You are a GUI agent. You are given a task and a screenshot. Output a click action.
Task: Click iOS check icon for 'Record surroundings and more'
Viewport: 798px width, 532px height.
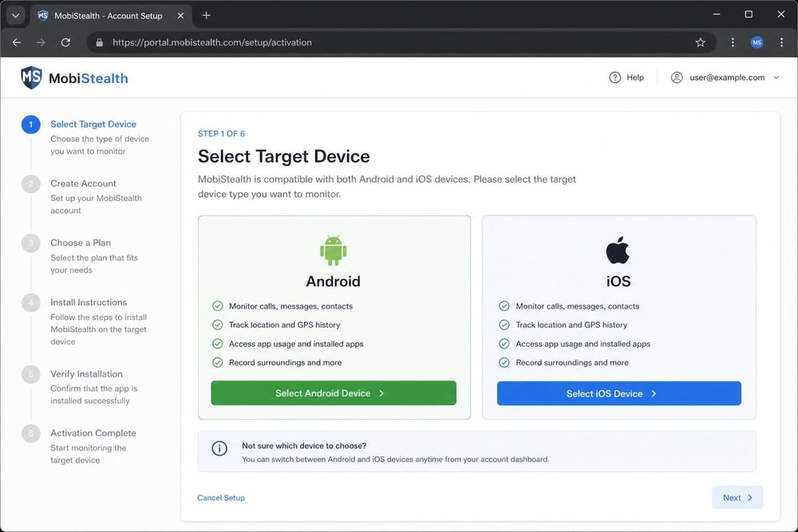504,363
